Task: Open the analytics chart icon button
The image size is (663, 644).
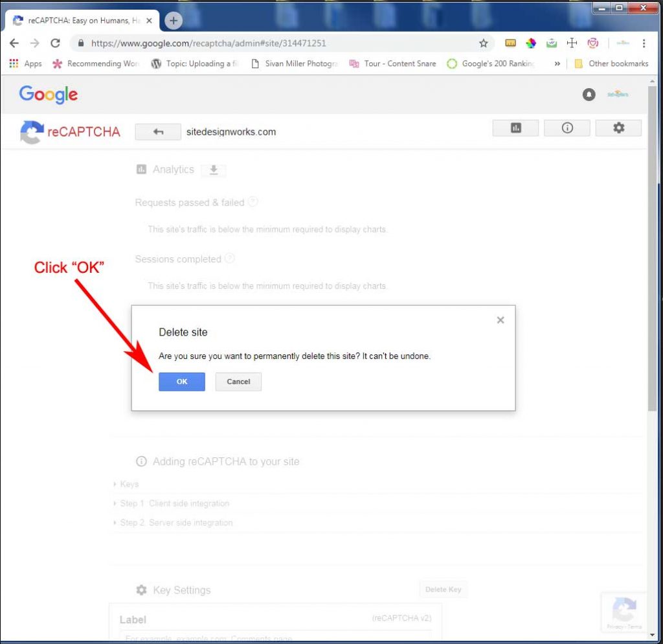Action: [515, 128]
